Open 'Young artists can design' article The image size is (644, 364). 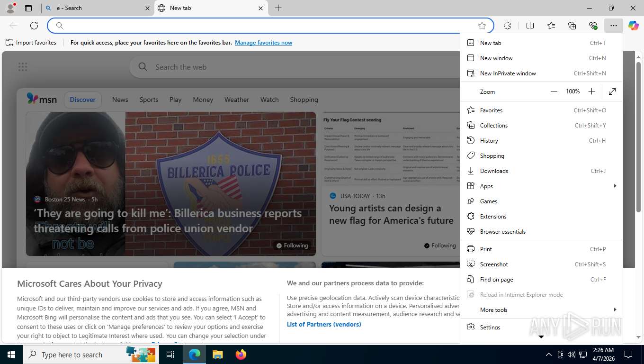[391, 214]
